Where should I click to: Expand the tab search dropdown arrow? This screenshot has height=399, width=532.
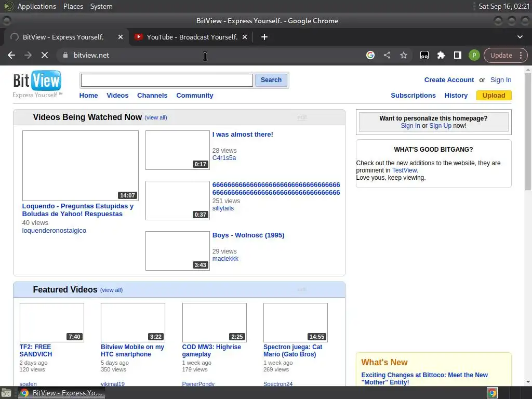520,37
